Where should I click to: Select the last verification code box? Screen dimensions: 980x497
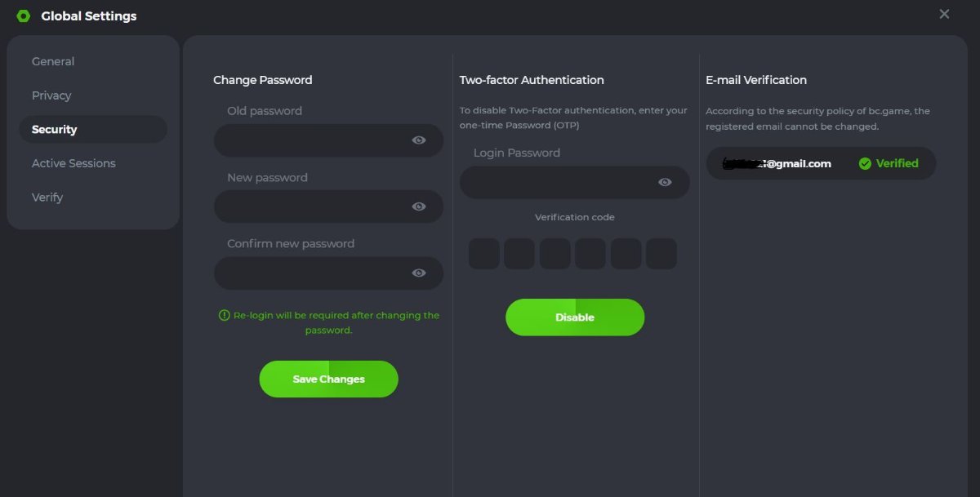point(661,254)
